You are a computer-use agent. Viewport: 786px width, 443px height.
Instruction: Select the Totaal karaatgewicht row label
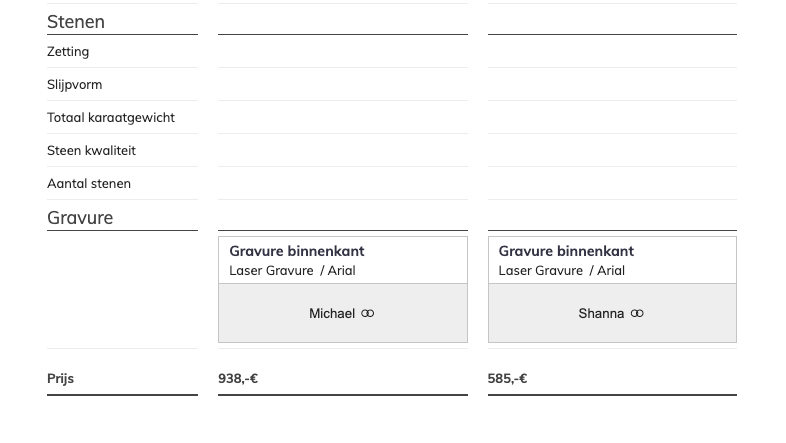tap(111, 118)
